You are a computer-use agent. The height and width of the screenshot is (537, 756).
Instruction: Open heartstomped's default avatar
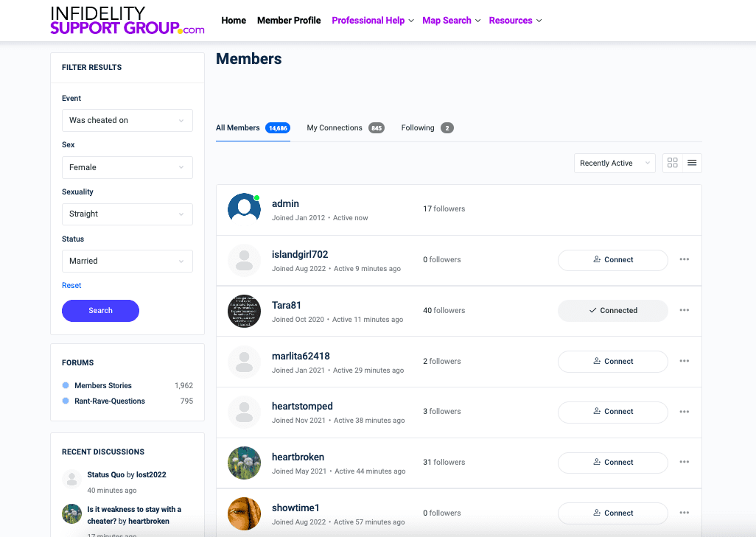point(244,413)
